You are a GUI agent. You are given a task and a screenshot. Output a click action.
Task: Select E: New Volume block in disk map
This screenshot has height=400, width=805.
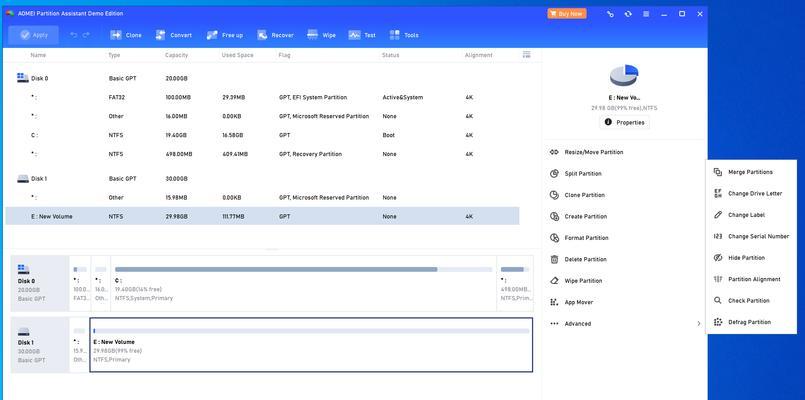click(311, 345)
